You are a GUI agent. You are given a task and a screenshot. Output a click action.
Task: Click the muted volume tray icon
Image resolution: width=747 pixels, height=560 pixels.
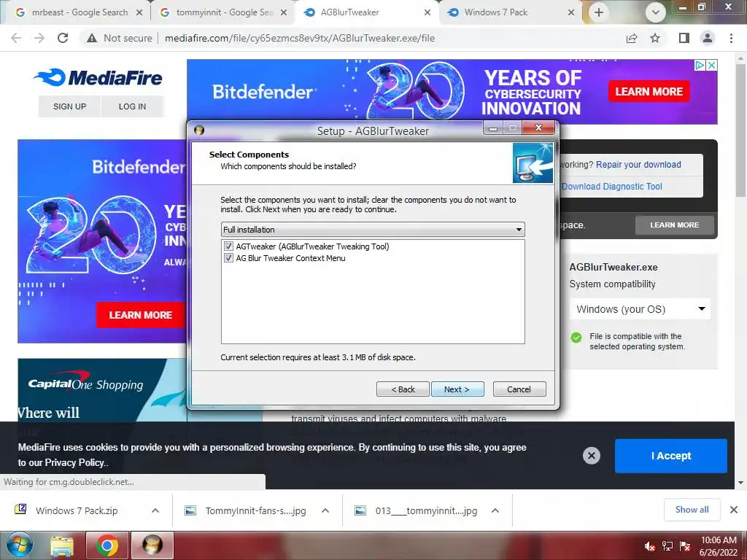649,546
